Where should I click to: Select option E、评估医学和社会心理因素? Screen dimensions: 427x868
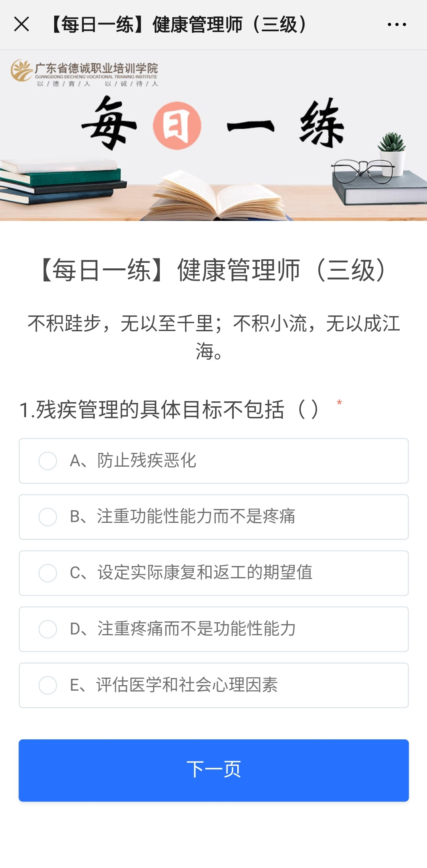(48, 685)
